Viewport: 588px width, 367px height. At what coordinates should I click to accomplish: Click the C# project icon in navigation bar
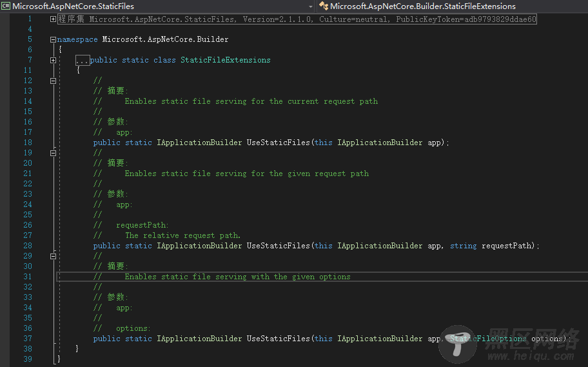click(x=6, y=6)
